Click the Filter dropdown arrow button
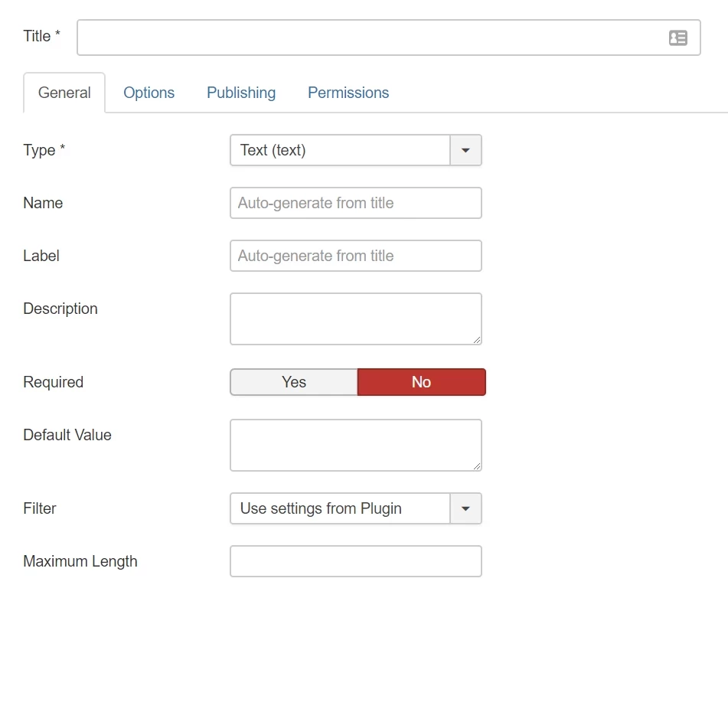This screenshot has height=722, width=728. (x=465, y=508)
